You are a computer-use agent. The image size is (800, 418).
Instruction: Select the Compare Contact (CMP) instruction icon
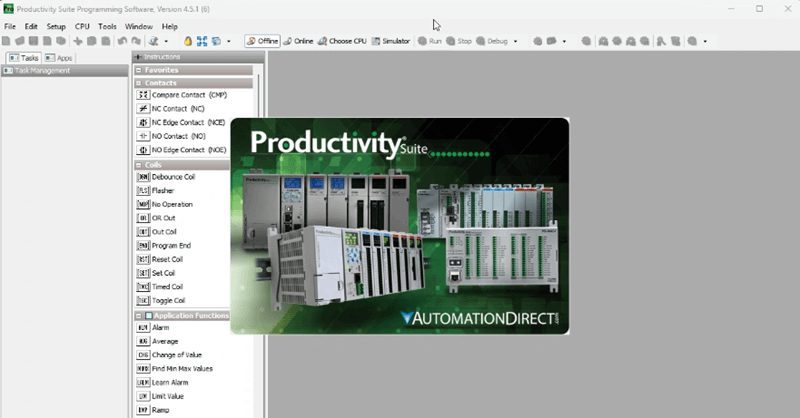point(143,94)
